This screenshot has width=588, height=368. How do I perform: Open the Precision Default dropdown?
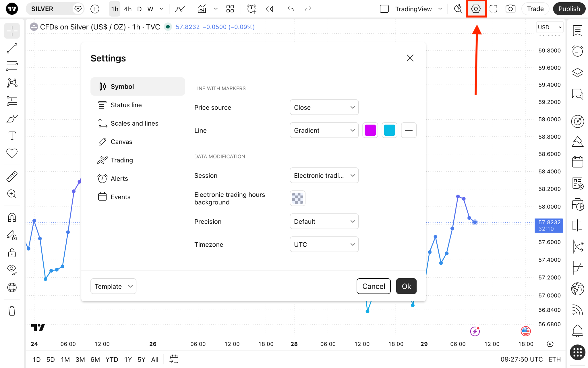coord(324,221)
